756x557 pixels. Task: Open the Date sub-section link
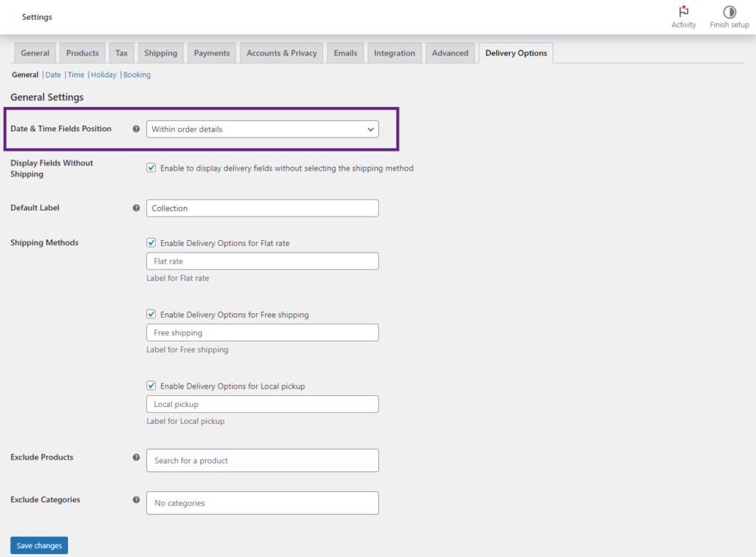[53, 75]
